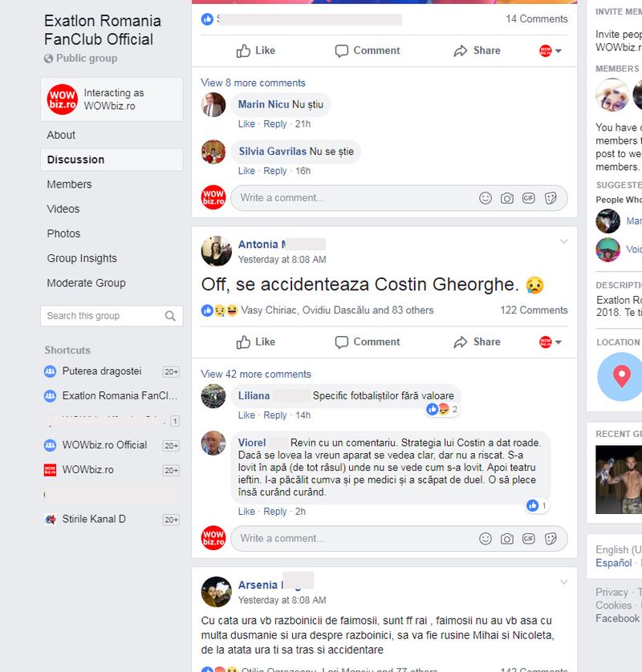This screenshot has height=672, width=642.
Task: Open 122 Comments link on Antonia's post
Action: 534,310
